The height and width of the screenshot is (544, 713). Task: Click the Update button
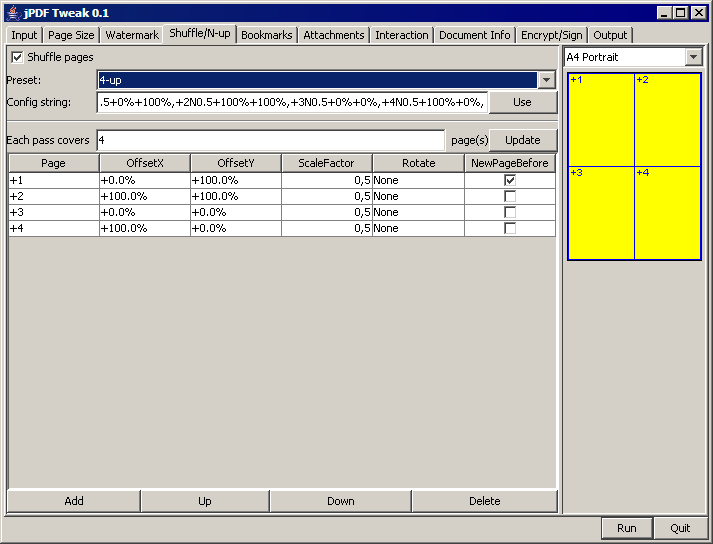coord(522,140)
